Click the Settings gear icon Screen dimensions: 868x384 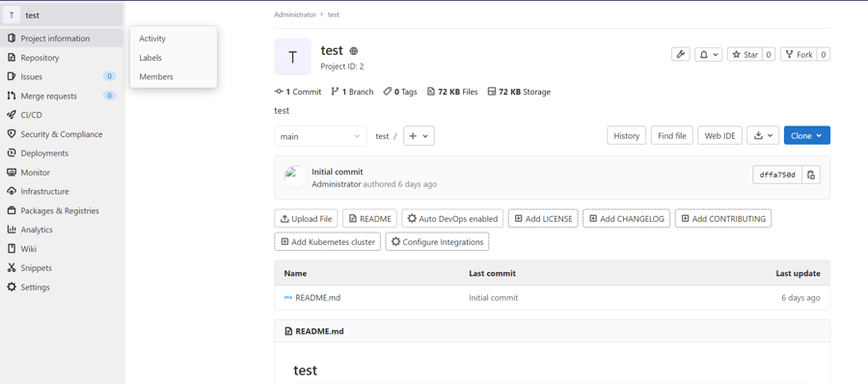[x=11, y=287]
